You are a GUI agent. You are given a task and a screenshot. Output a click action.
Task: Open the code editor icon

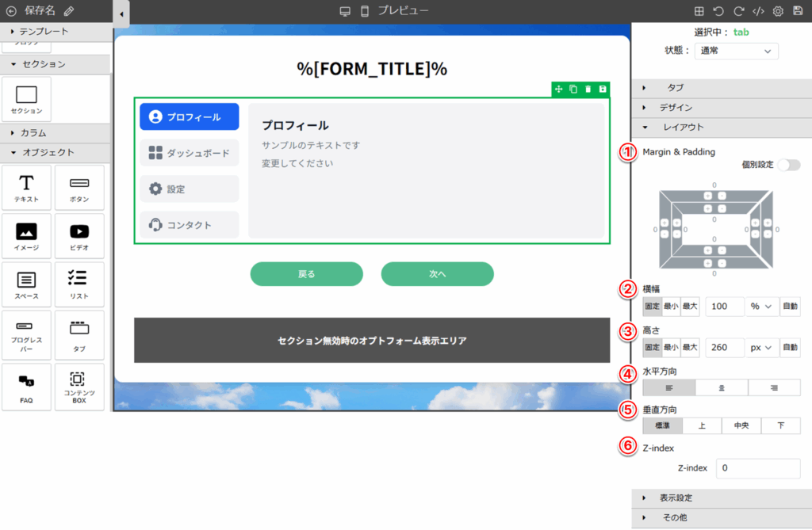point(758,11)
